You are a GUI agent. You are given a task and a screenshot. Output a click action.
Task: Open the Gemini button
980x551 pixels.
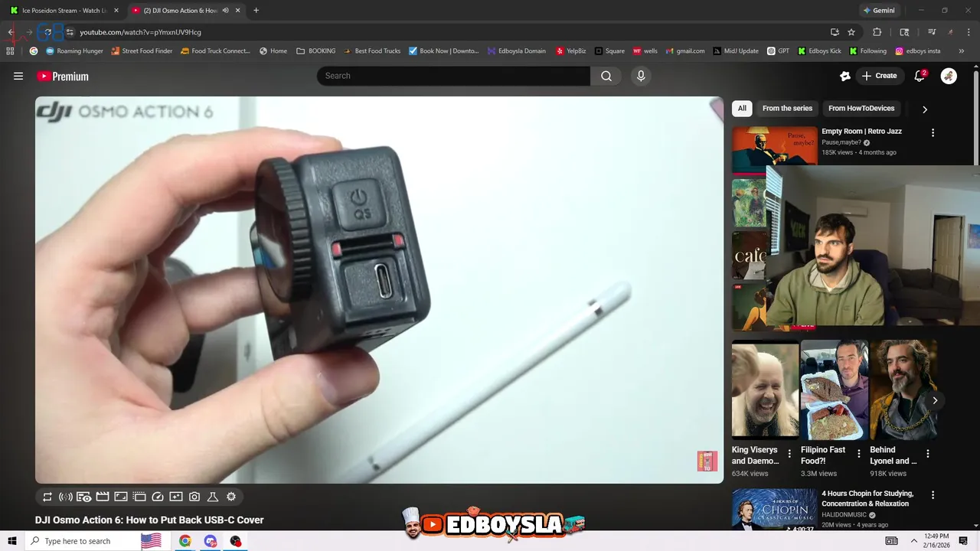click(878, 11)
